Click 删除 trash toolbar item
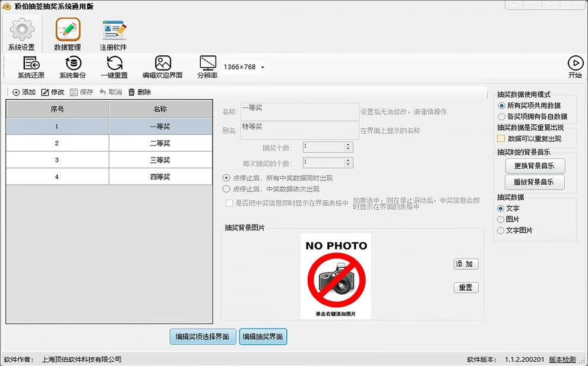Screen dimensions: 588x366 coord(140,92)
